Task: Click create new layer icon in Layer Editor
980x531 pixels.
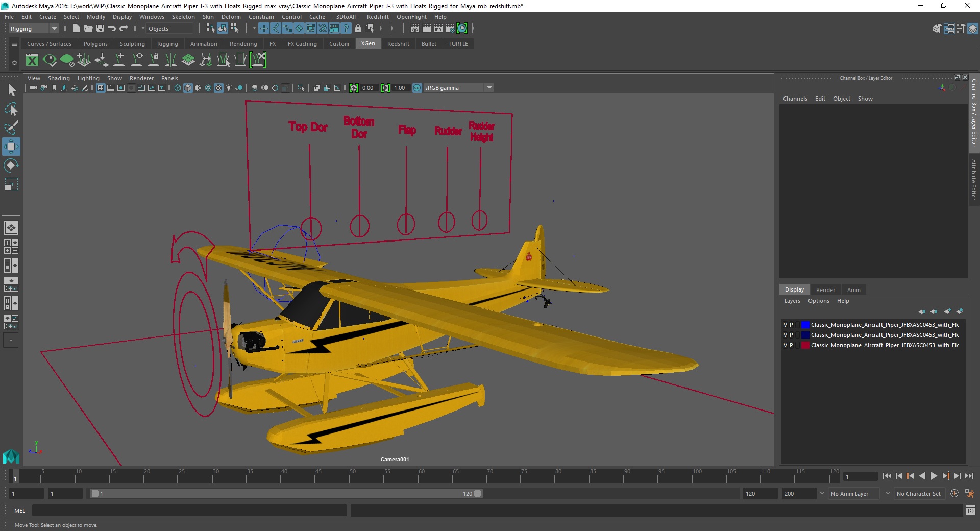Action: tap(948, 311)
